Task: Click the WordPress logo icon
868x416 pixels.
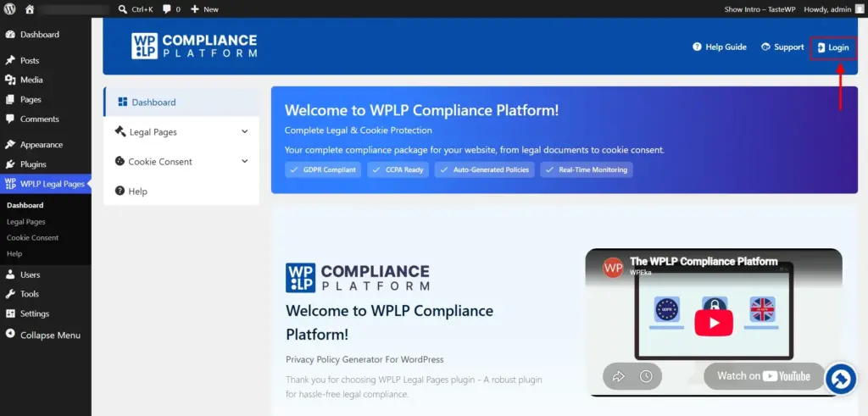Action: click(x=10, y=8)
